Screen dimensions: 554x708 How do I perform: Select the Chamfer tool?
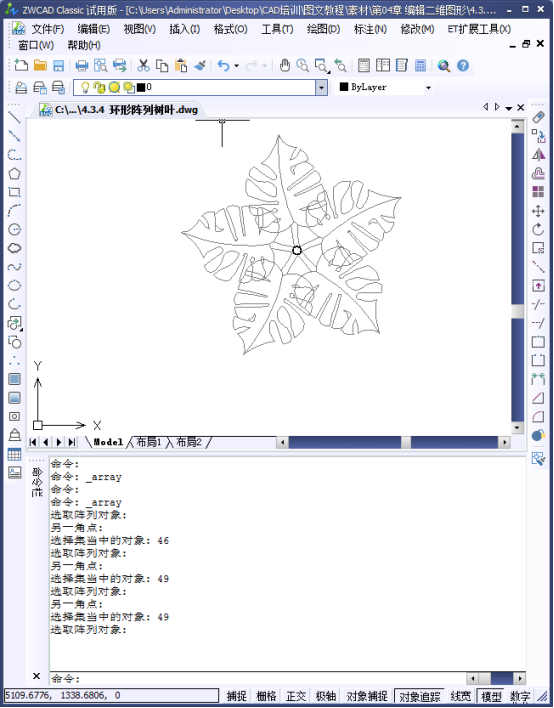[x=538, y=398]
